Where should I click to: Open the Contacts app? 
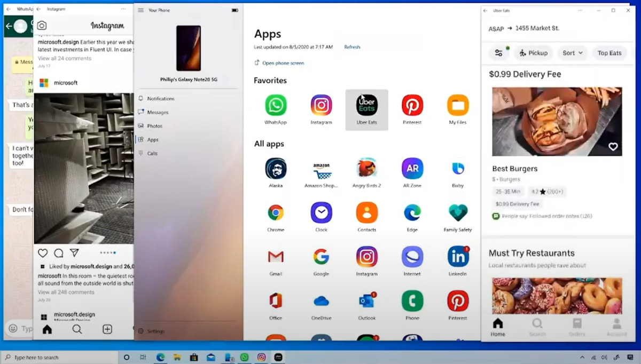(x=367, y=213)
